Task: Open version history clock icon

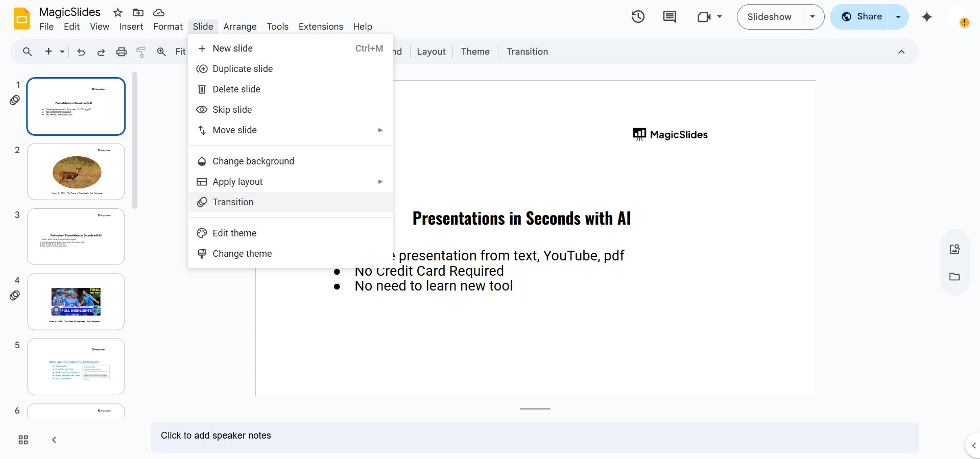Action: pyautogui.click(x=638, y=17)
